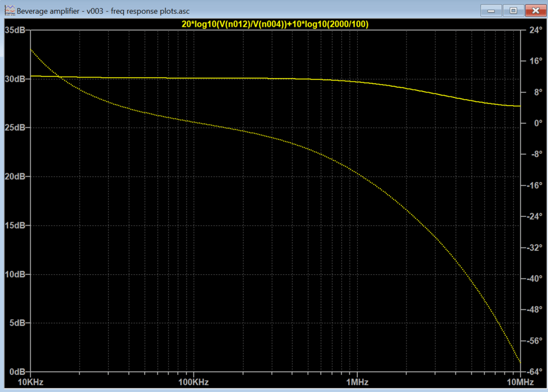This screenshot has height=392, width=548.
Task: Click the 35dB left axis label
Action: tap(15, 30)
